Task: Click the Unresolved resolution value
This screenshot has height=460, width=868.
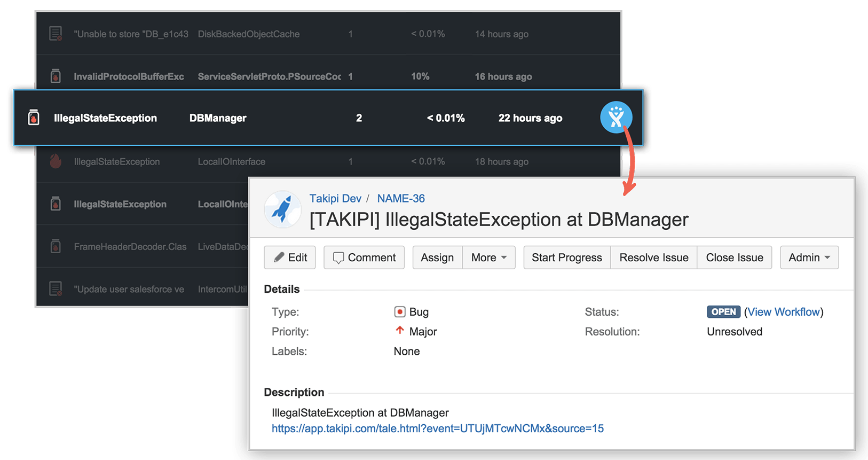Action: pos(735,332)
